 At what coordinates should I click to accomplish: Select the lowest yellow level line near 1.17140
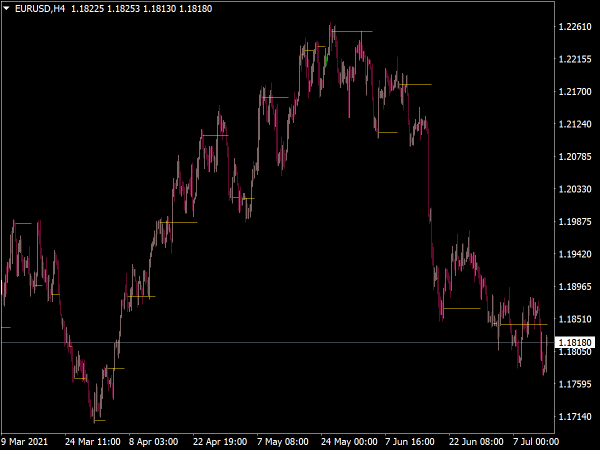[100, 421]
